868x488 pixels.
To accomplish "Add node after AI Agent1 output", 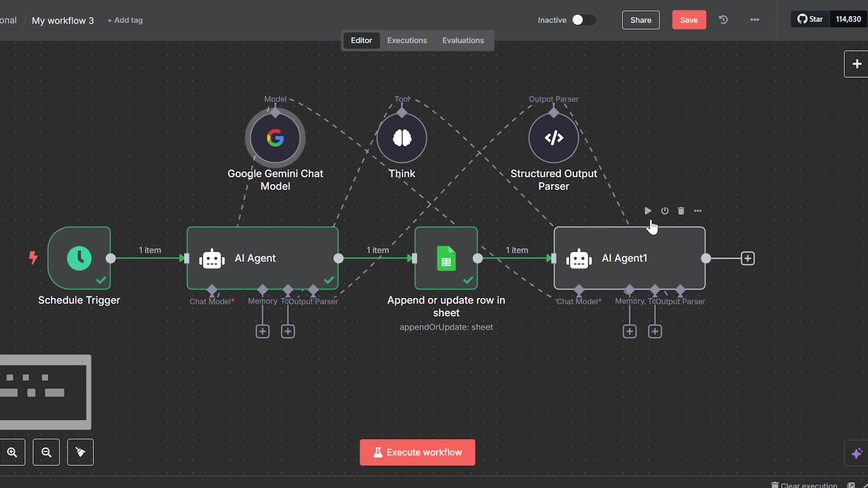I will click(748, 258).
